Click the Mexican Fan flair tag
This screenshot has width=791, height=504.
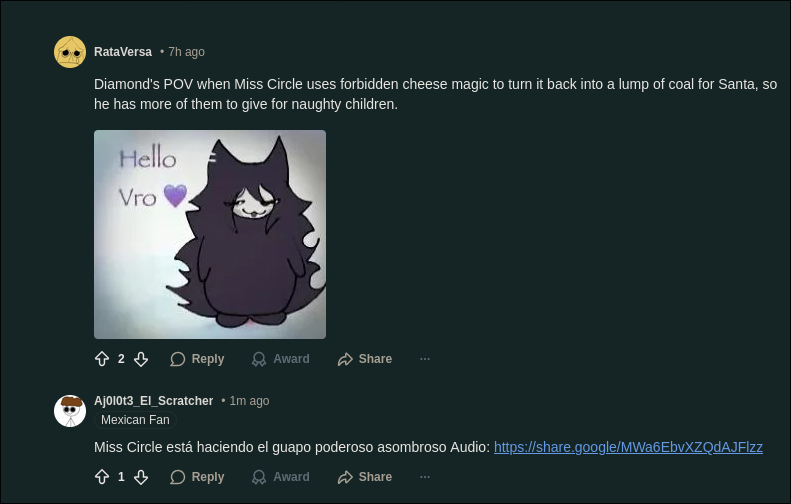click(x=135, y=420)
